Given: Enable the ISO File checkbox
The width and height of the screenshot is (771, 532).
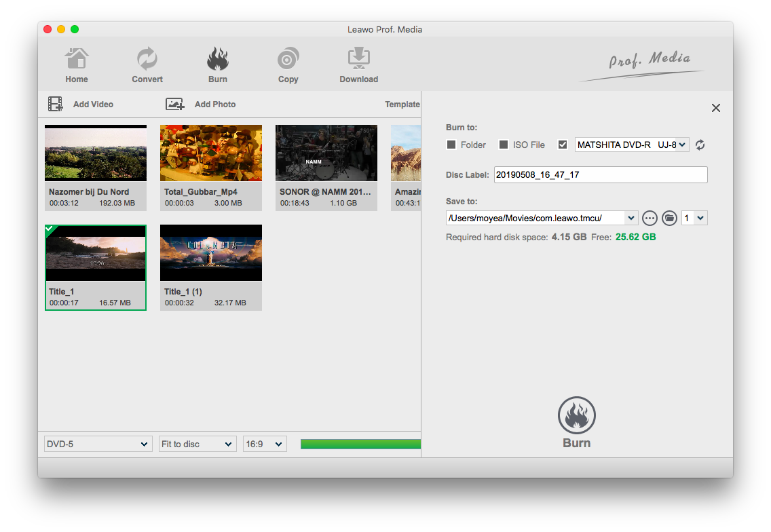Looking at the screenshot, I should pos(504,145).
